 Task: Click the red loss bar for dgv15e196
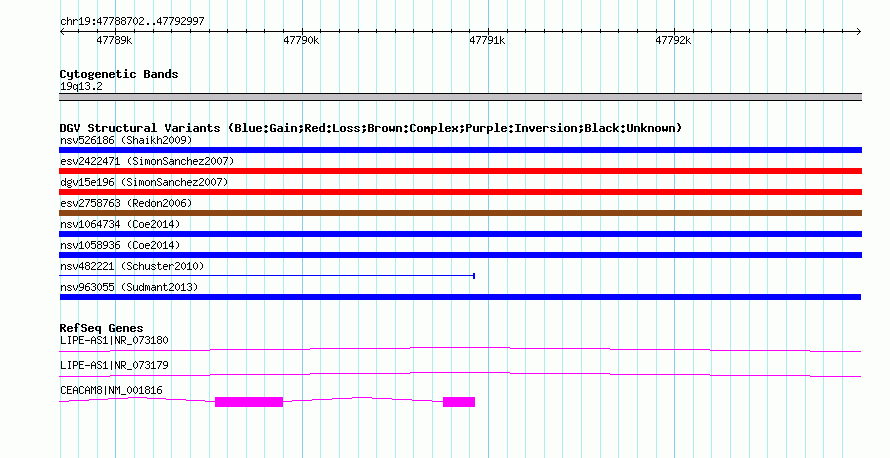(460, 192)
